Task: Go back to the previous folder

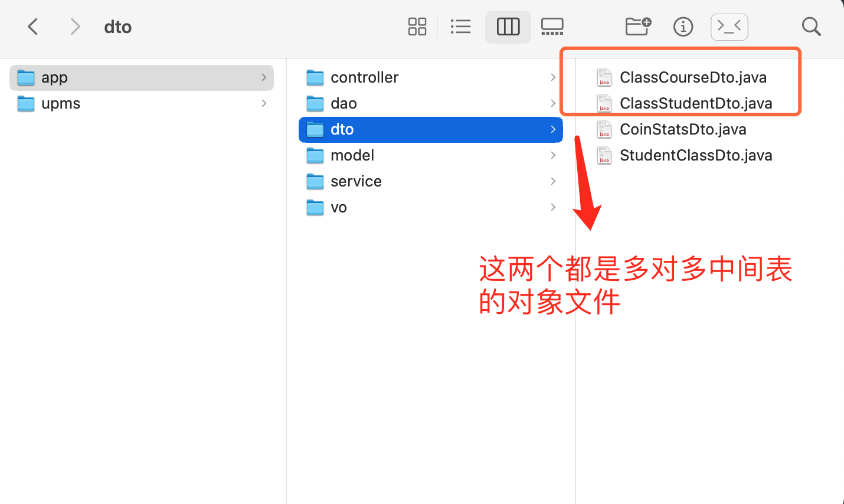Action: 33,27
